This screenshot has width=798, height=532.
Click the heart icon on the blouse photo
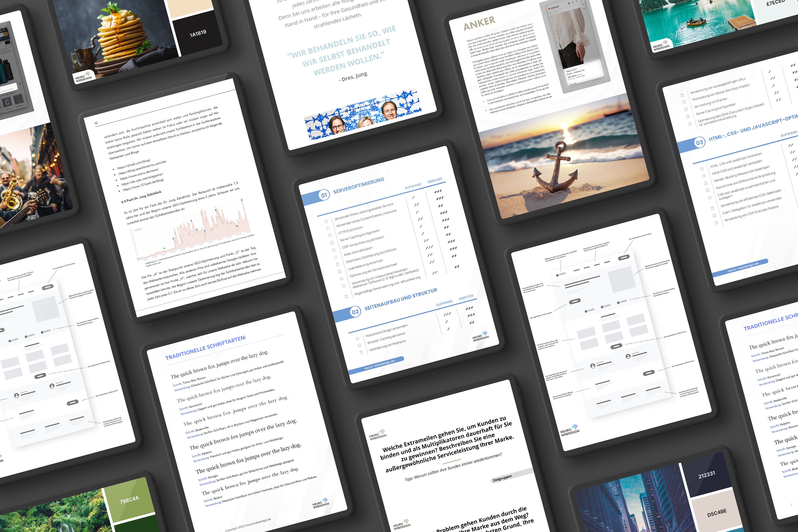(x=584, y=9)
